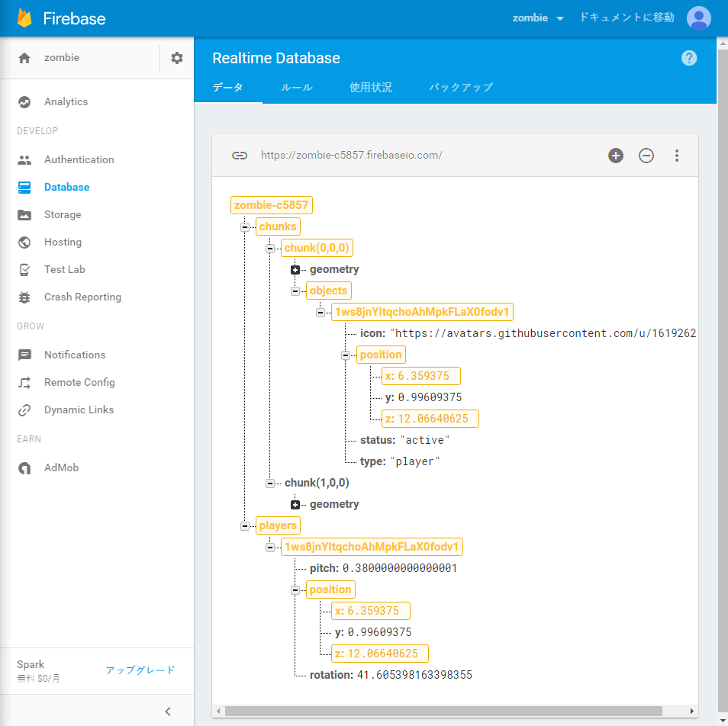Image resolution: width=728 pixels, height=726 pixels.
Task: Click the アップグレード upgrade link
Action: click(140, 670)
